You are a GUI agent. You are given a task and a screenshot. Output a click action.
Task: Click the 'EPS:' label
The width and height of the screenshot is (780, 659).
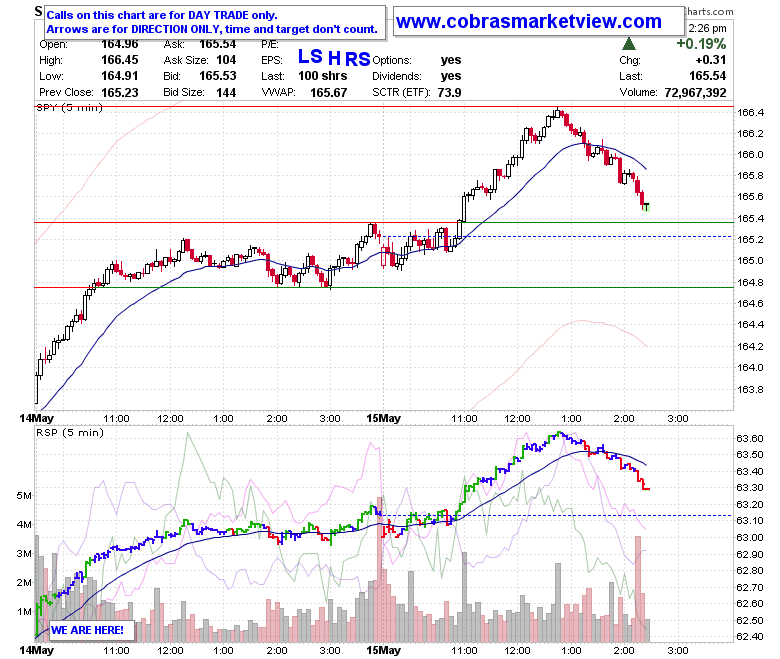[272, 60]
